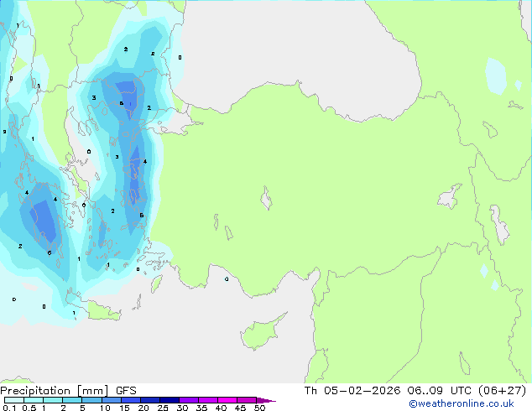The image size is (532, 411).
Task: Click the '0.5' legend scale label
Action: tap(29, 408)
